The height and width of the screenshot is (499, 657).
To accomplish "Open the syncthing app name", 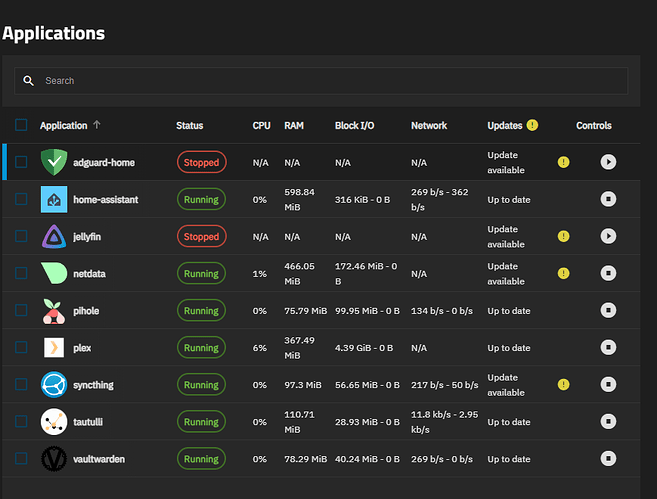I will coord(93,385).
